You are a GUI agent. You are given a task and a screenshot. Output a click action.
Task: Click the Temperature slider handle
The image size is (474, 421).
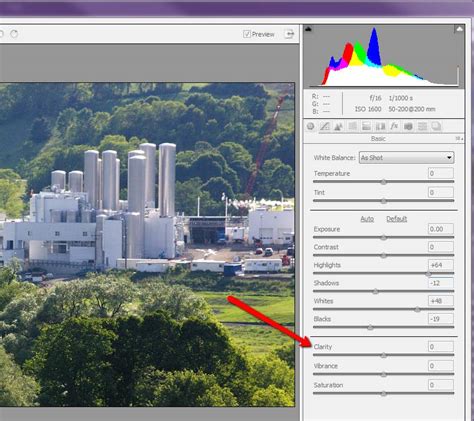(384, 182)
